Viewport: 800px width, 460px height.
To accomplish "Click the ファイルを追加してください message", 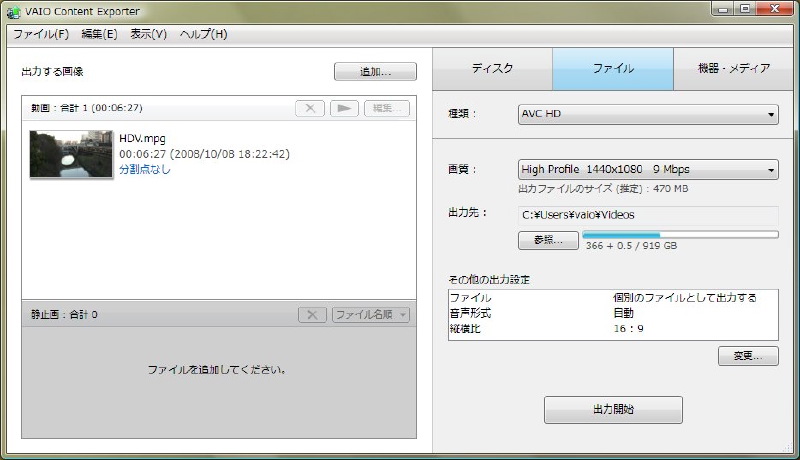I will [216, 370].
